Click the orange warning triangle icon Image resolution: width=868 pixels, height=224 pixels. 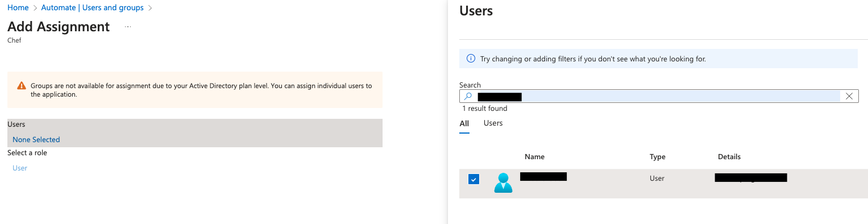coord(22,86)
